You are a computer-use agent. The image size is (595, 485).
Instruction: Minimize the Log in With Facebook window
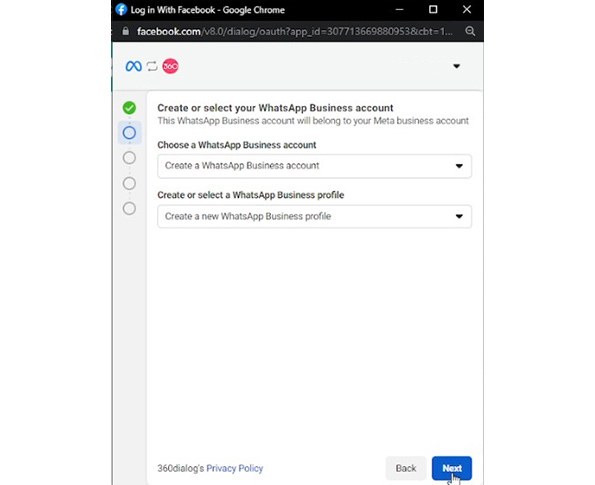400,9
